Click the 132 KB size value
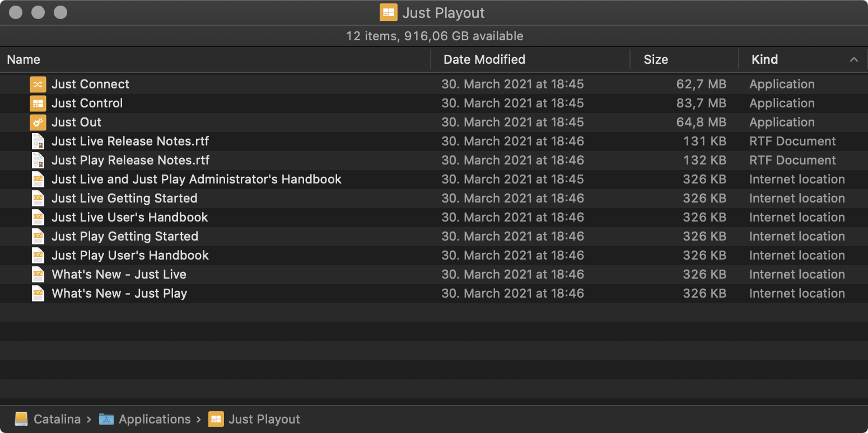The width and height of the screenshot is (868, 433). 704,160
